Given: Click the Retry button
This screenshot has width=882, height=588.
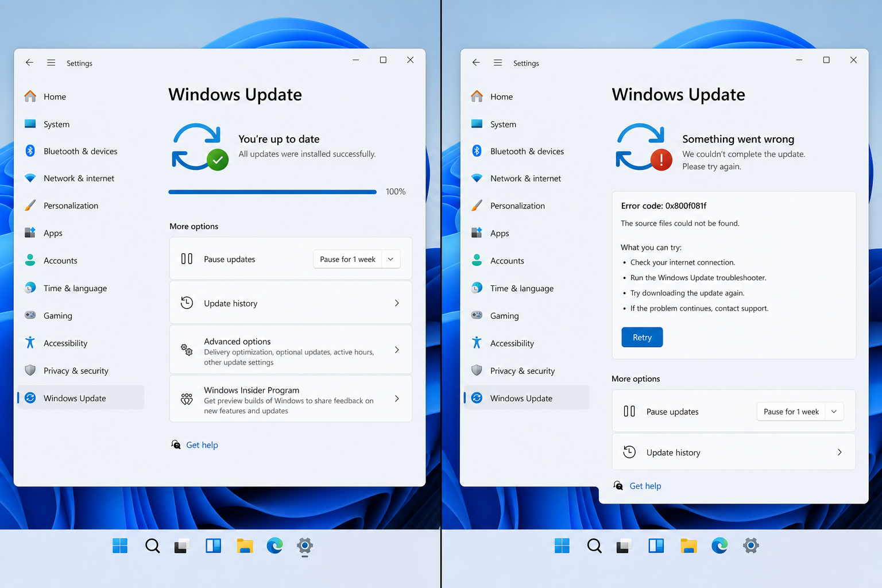Looking at the screenshot, I should pyautogui.click(x=642, y=337).
